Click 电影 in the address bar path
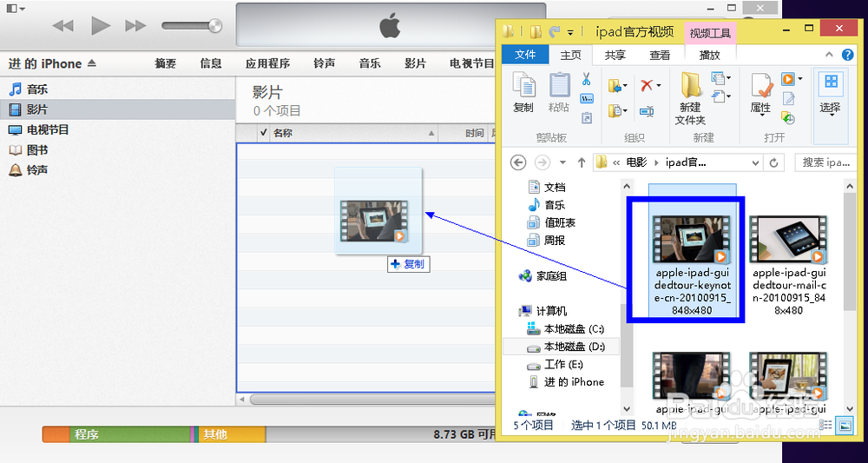 (x=636, y=162)
